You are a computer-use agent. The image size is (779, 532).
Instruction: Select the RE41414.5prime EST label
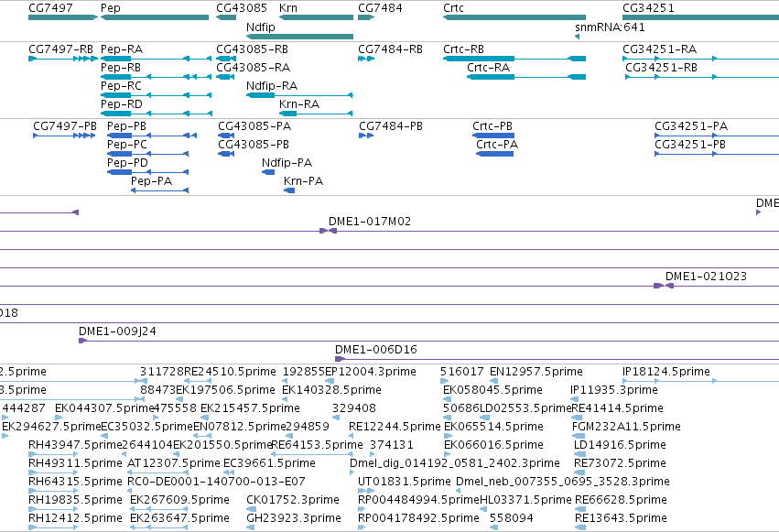click(618, 408)
